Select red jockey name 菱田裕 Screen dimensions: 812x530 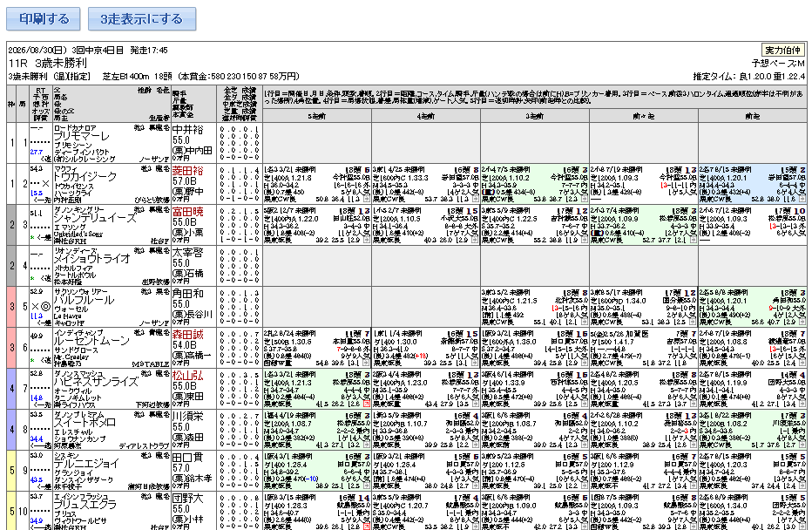pos(187,171)
